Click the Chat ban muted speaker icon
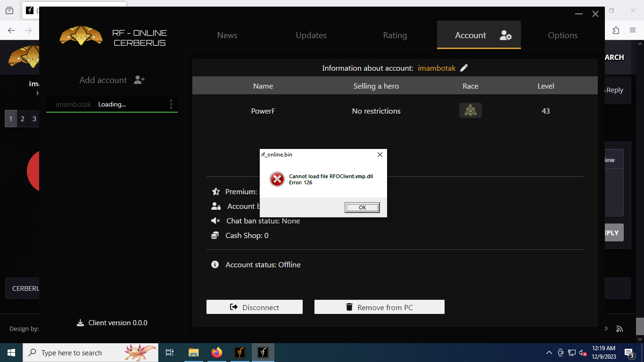The image size is (644, 362). (x=215, y=221)
